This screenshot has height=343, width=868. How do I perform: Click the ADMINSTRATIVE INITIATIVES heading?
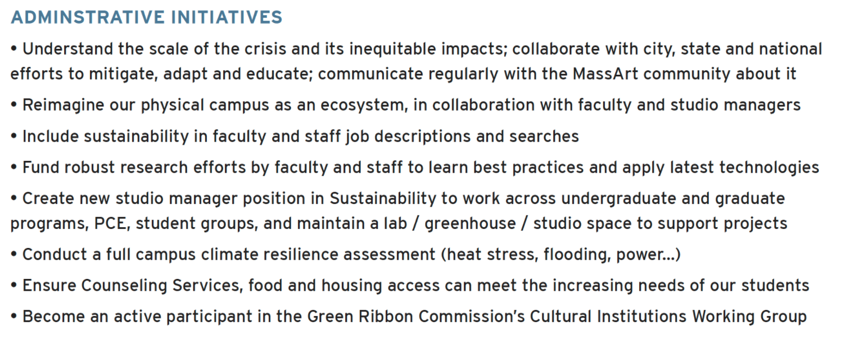point(146,17)
